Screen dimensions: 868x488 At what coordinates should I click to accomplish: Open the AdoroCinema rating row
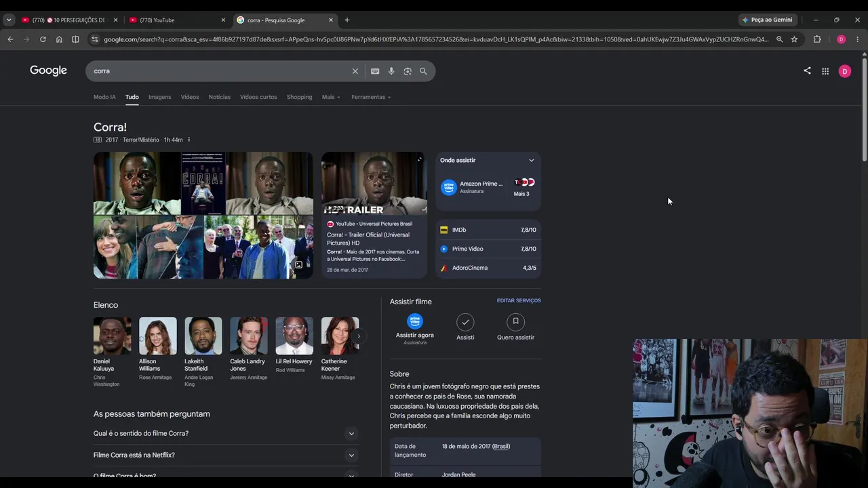tap(488, 268)
